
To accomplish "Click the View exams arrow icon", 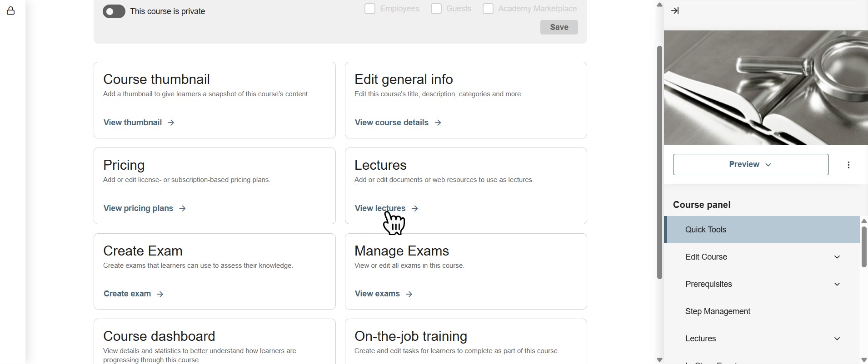I will [x=409, y=294].
